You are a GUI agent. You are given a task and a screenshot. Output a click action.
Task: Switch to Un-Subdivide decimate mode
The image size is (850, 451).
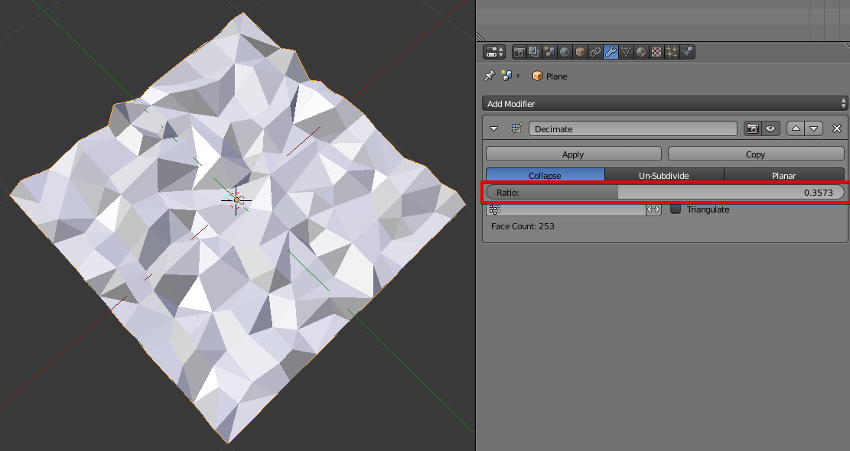[x=664, y=175]
